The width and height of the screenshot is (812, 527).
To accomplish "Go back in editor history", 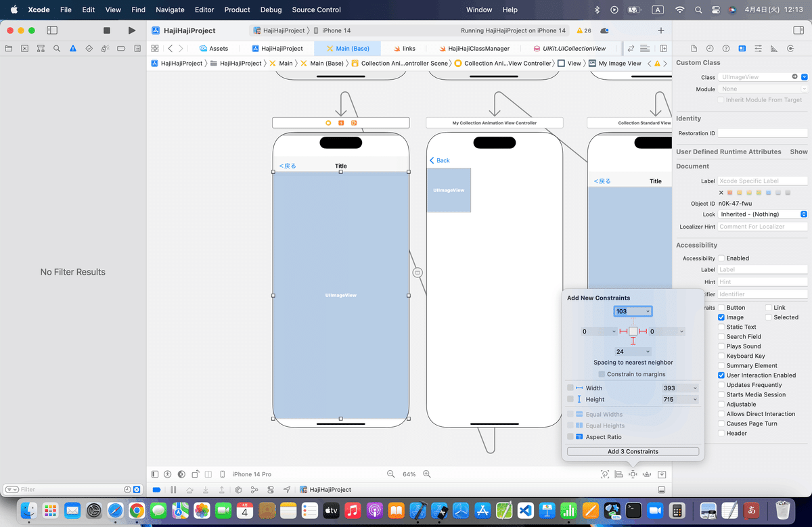I will pos(170,49).
